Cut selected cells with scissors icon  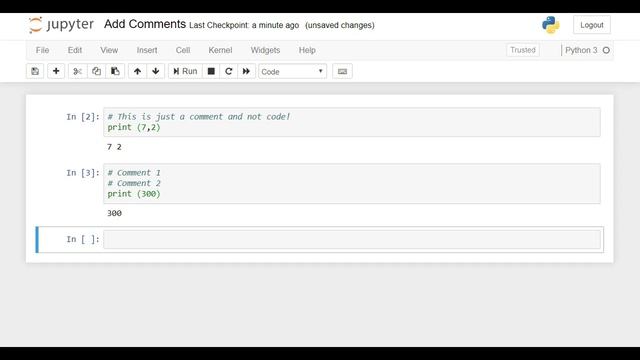[x=77, y=71]
